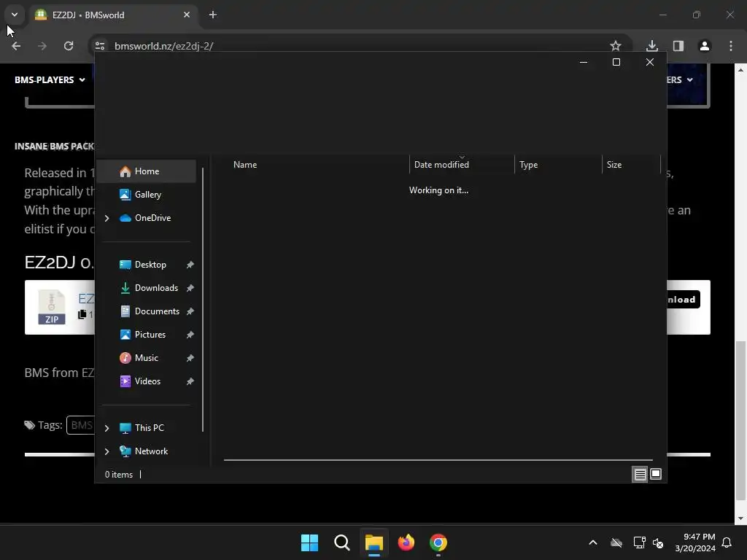
Task: Click the OneDrive tray icon
Action: (x=616, y=542)
